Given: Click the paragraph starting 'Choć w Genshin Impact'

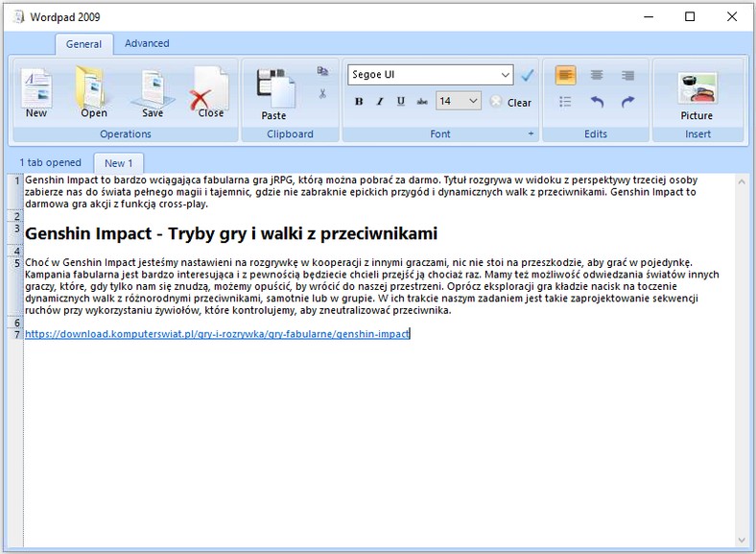Looking at the screenshot, I should pyautogui.click(x=371, y=287).
